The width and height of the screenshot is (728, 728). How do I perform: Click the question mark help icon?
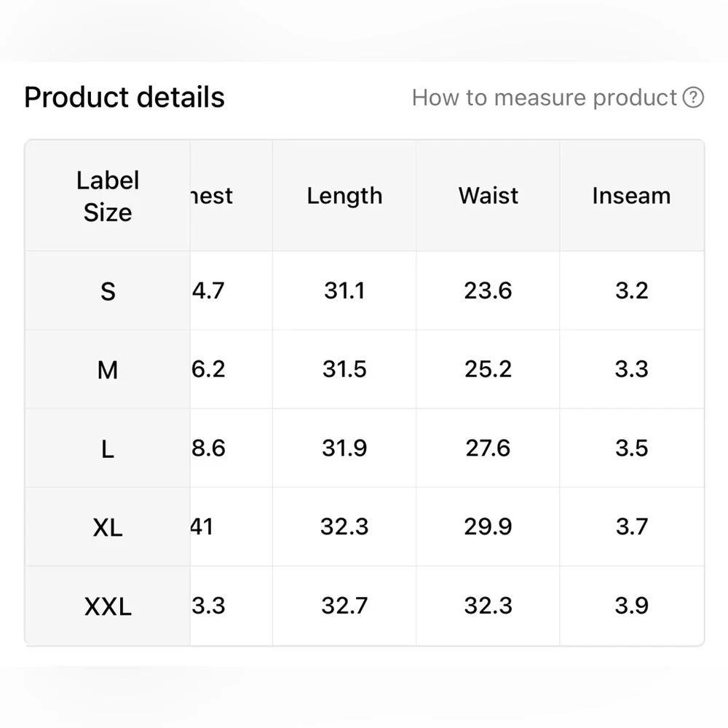(x=694, y=98)
